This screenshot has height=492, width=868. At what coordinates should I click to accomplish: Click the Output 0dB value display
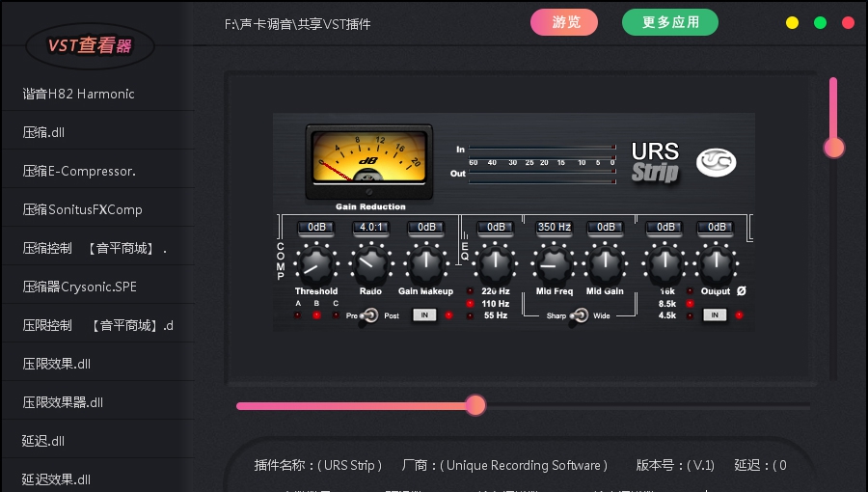(x=717, y=227)
